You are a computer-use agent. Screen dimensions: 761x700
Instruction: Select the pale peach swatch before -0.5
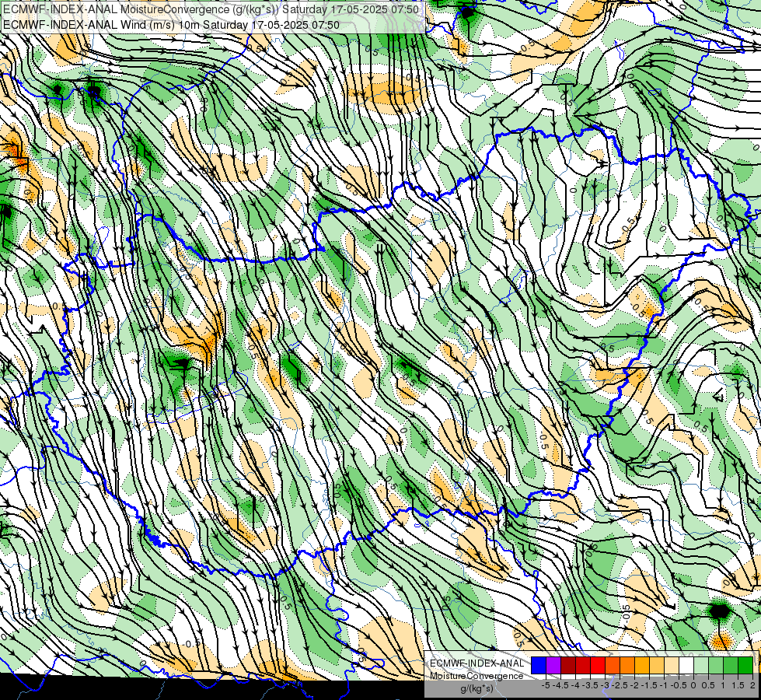672,665
